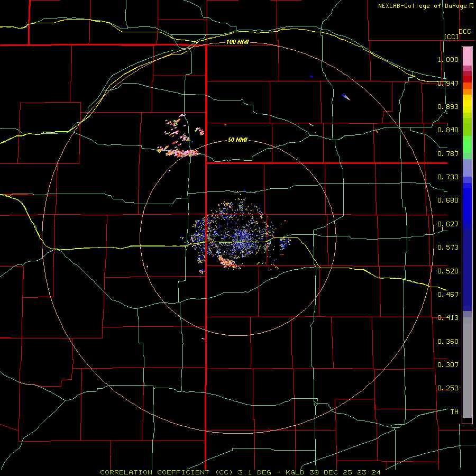Select the 0.733 scale value
The image size is (476, 476).
point(448,177)
